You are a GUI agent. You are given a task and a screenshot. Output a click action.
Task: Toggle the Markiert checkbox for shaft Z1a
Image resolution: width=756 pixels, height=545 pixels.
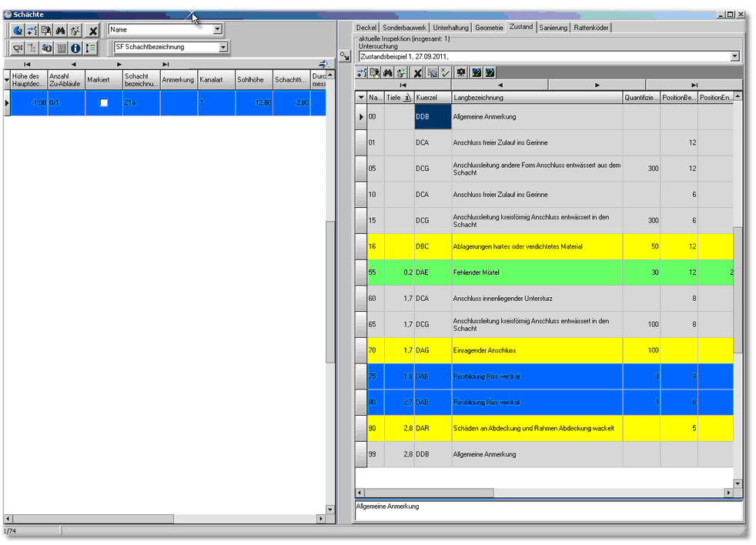coord(104,102)
